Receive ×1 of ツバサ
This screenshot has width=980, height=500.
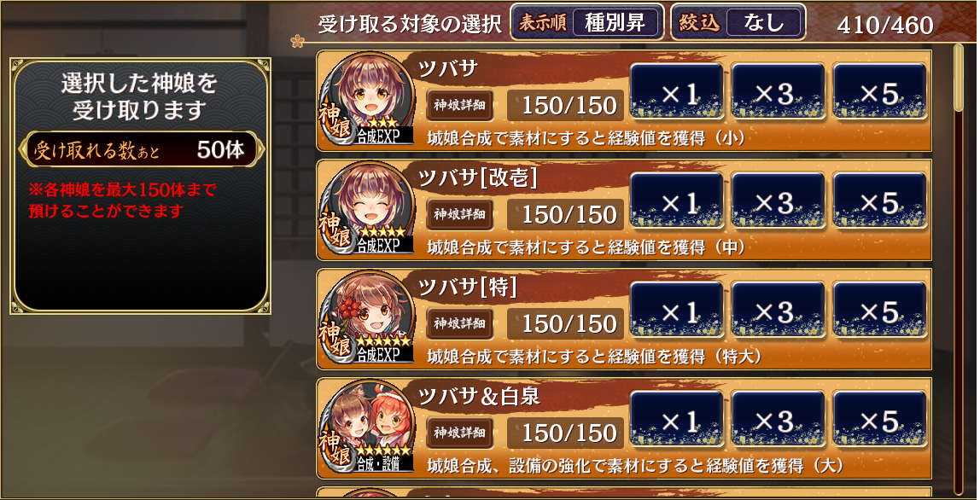(677, 91)
